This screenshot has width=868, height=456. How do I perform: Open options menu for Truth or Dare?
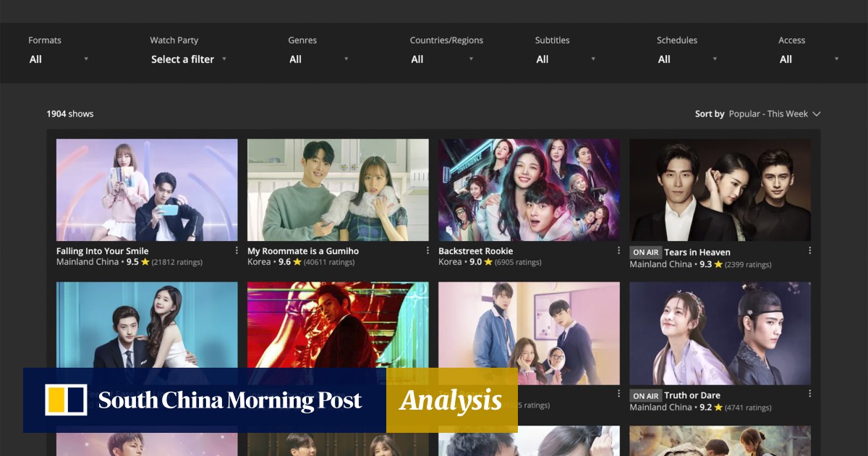coord(809,394)
